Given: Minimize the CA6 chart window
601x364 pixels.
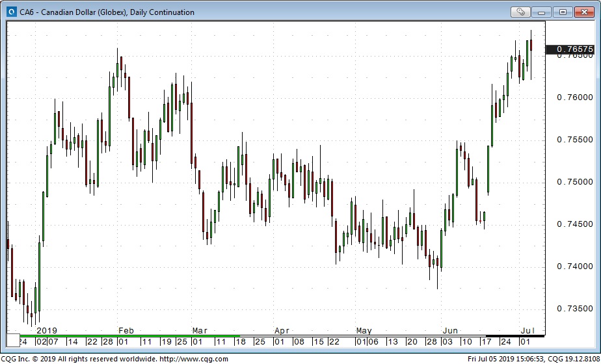Looking at the screenshot, I should click(541, 12).
